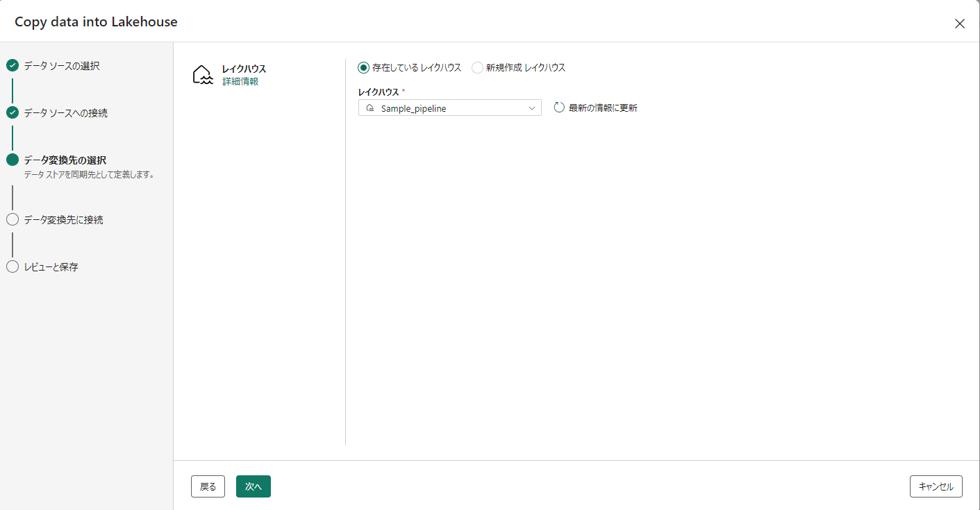Go to the レビューと保存 step

[51, 267]
